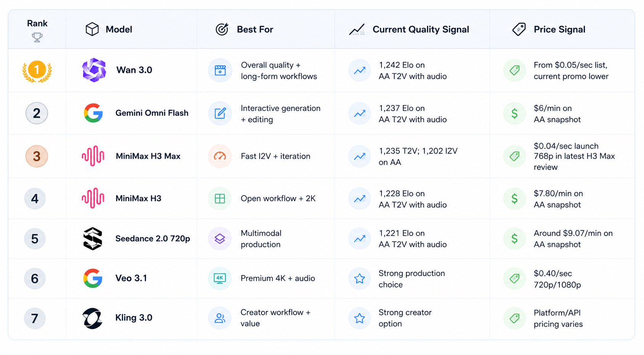This screenshot has width=644, height=355.
Task: Click the Google logo next to Gemini Omni Flash
Action: [93, 113]
